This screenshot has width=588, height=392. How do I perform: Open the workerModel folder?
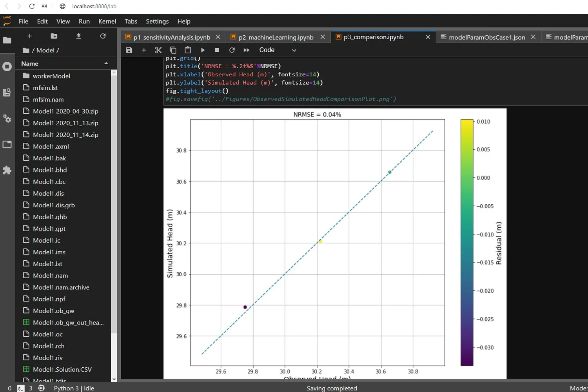coord(51,76)
